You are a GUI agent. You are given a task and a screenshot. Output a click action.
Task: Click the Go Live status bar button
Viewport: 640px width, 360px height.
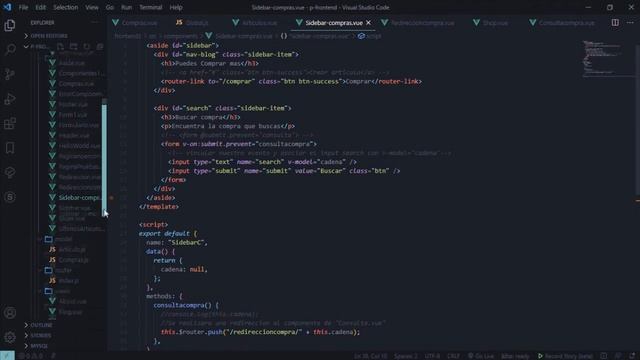click(x=480, y=356)
